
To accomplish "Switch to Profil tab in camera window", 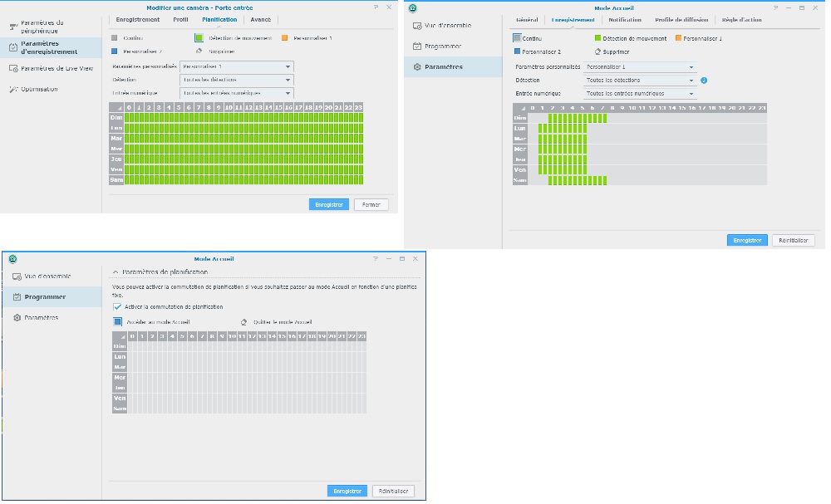I will pyautogui.click(x=180, y=20).
